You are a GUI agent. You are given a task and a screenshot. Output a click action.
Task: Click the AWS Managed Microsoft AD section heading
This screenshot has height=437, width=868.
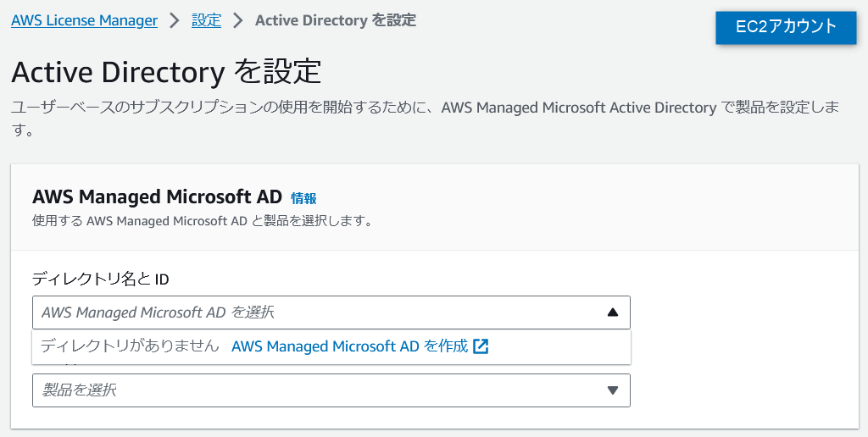click(157, 197)
